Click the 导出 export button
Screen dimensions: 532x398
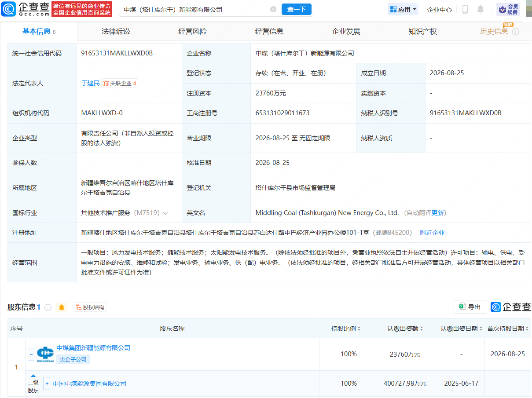pyautogui.click(x=470, y=307)
